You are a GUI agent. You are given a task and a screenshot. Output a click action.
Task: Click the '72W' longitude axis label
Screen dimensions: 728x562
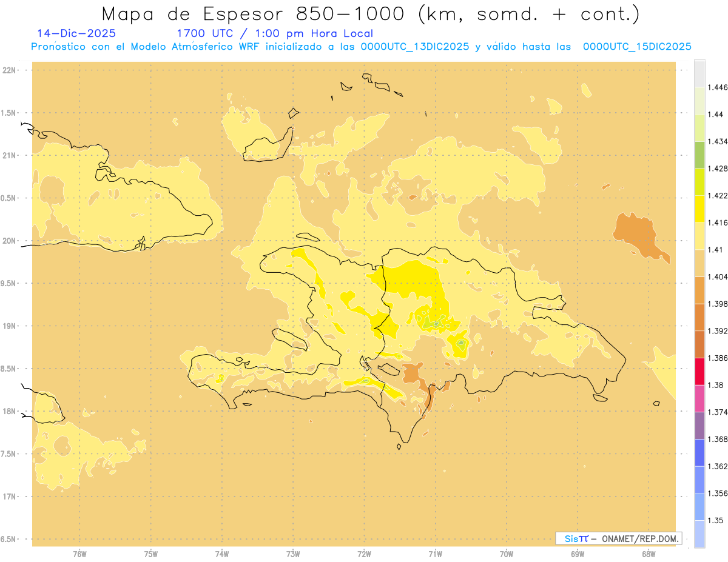point(364,554)
